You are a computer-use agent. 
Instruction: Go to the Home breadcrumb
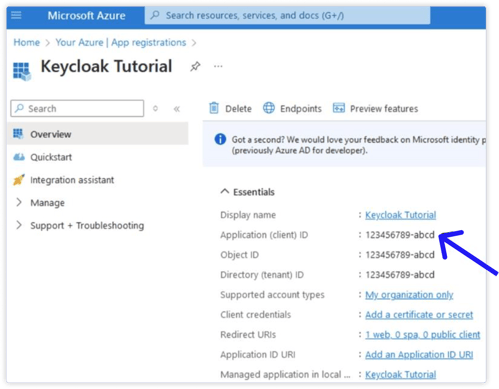[x=27, y=43]
